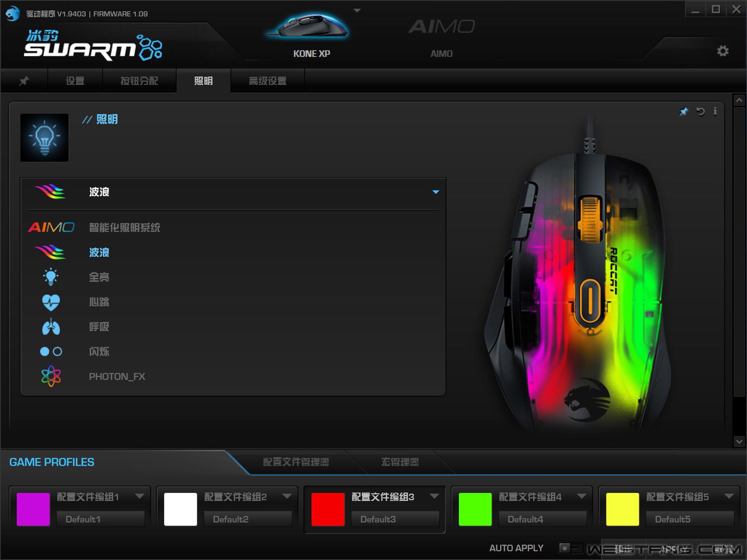Open the 设置 tab
Image resolution: width=747 pixels, height=560 pixels.
click(75, 81)
